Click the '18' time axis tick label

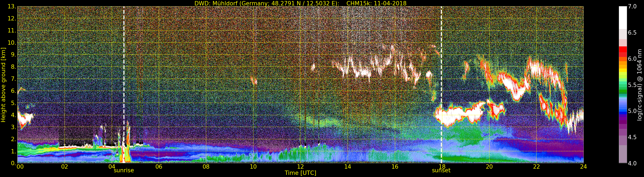(442, 166)
